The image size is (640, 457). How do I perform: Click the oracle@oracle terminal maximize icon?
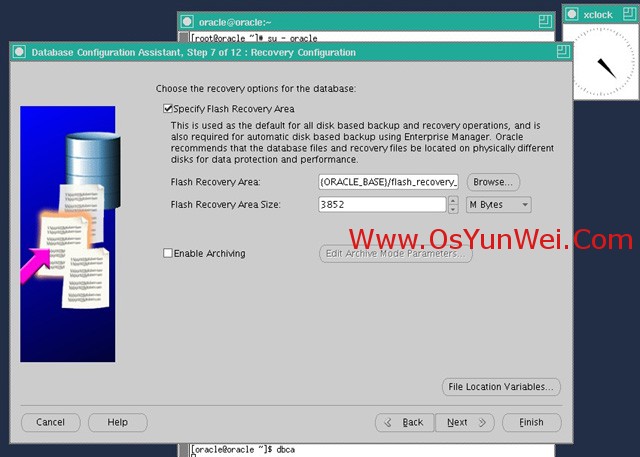544,20
